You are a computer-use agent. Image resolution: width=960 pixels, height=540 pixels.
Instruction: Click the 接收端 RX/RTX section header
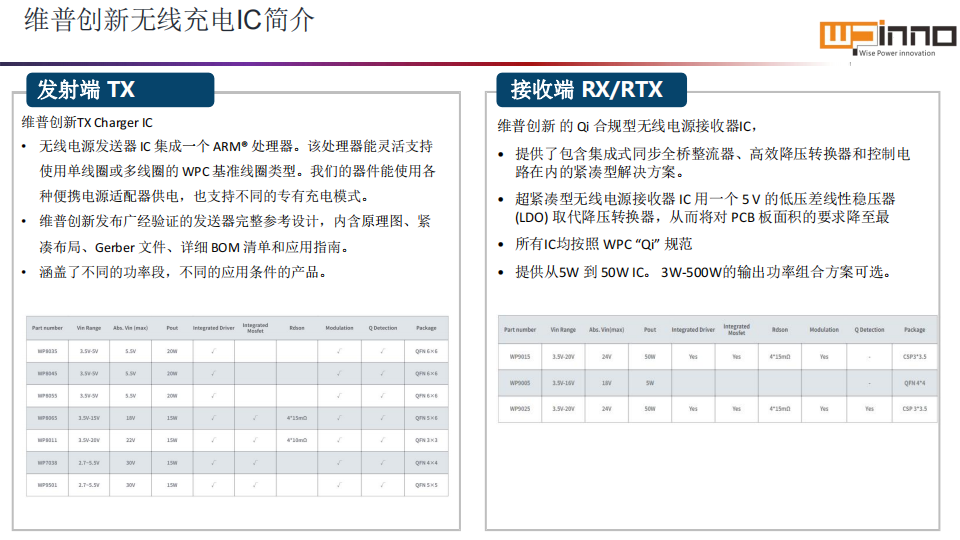pos(591,89)
